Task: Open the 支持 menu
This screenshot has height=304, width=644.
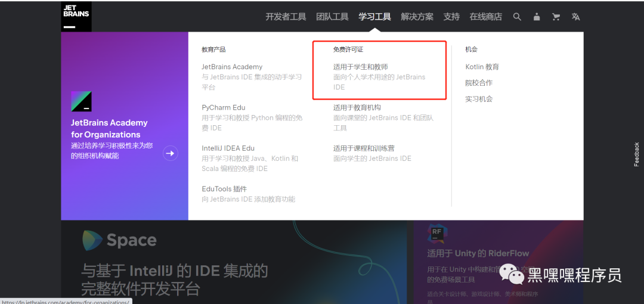Action: pos(451,17)
